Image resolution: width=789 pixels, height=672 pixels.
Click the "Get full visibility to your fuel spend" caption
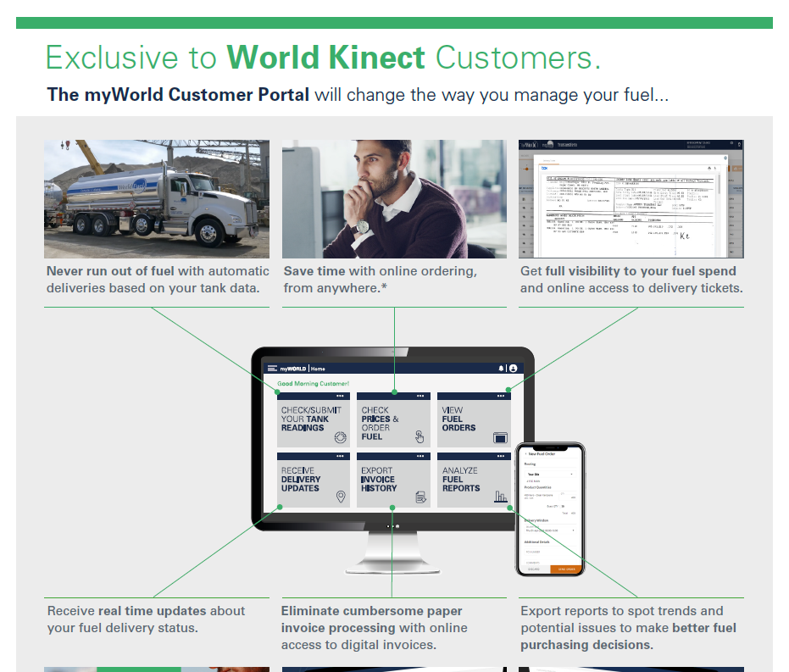click(631, 280)
